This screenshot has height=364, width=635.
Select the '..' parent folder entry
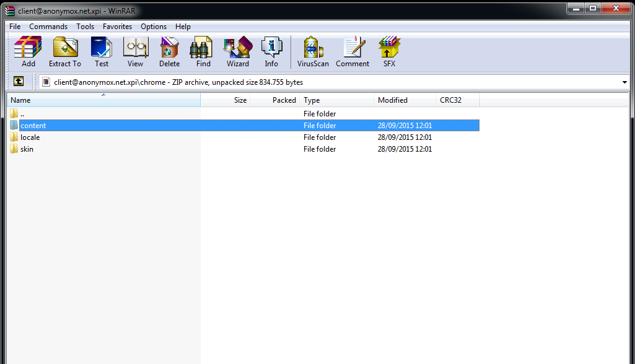tap(22, 114)
